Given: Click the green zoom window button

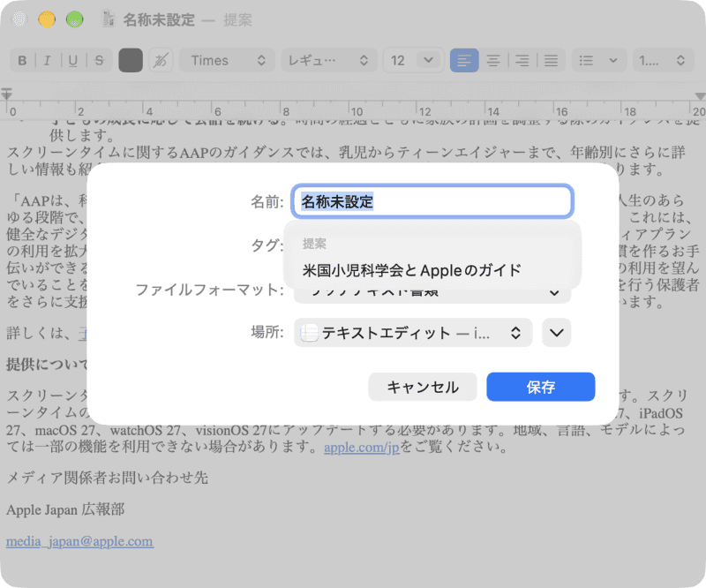Looking at the screenshot, I should click(x=75, y=19).
